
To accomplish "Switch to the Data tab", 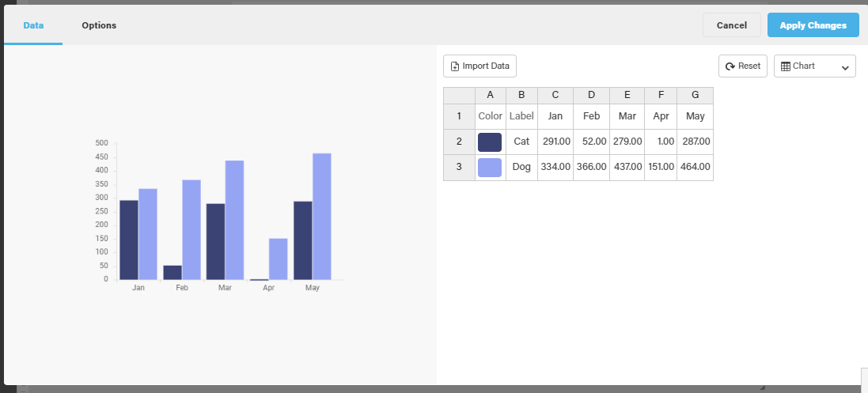I will tap(33, 25).
